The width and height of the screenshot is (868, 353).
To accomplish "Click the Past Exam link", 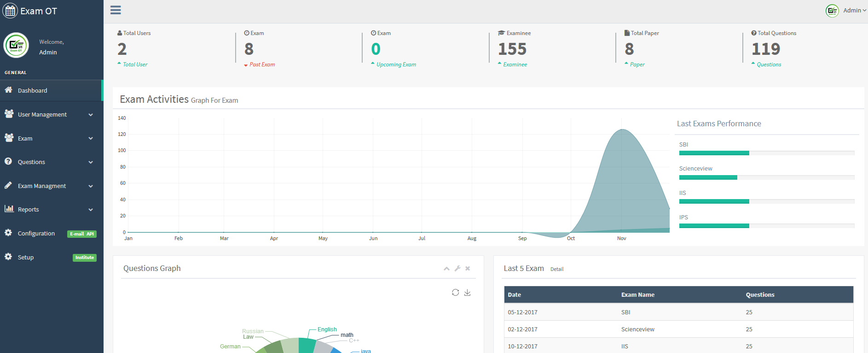I will click(x=262, y=65).
